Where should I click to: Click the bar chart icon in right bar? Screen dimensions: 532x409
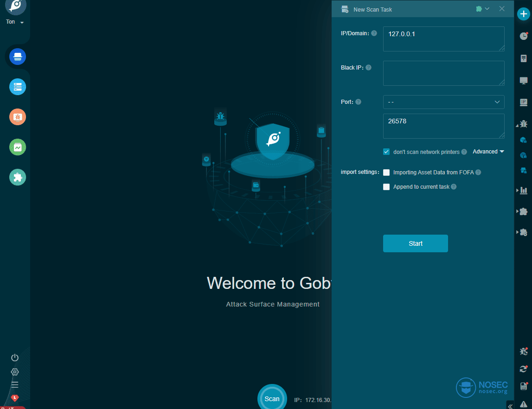point(524,190)
